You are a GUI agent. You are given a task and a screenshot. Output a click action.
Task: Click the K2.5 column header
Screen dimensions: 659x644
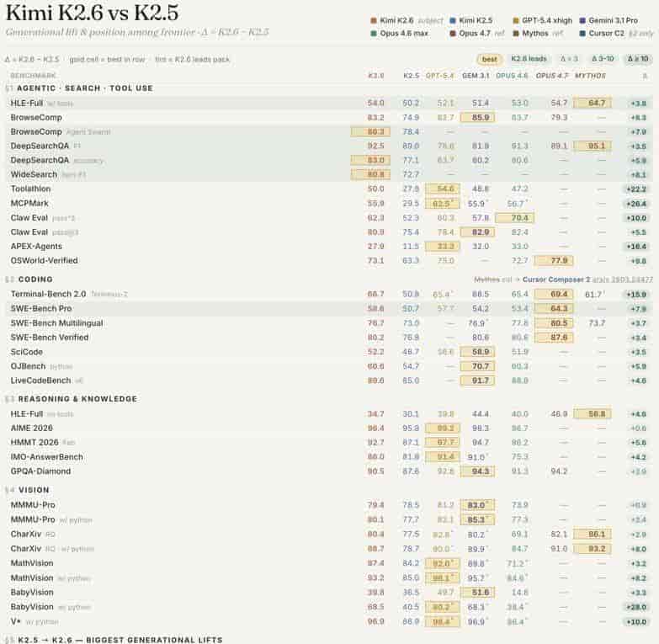411,76
